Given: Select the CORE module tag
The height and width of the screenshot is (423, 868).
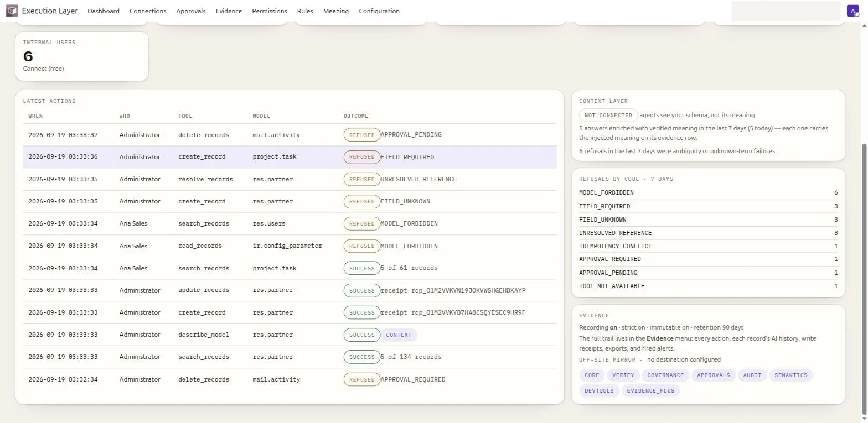Looking at the screenshot, I should [x=592, y=375].
